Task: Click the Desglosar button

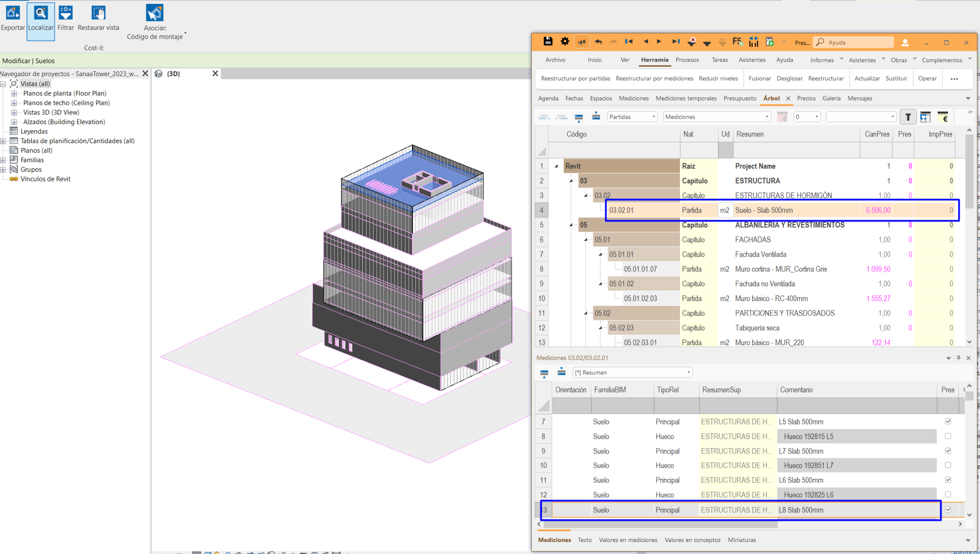Action: click(790, 79)
